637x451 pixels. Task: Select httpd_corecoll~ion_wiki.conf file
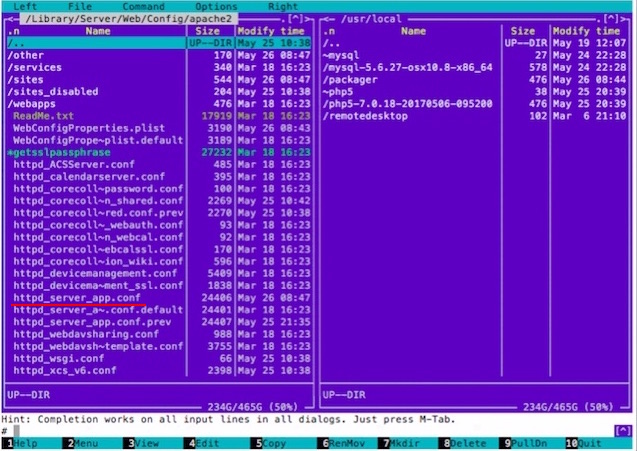point(159,261)
